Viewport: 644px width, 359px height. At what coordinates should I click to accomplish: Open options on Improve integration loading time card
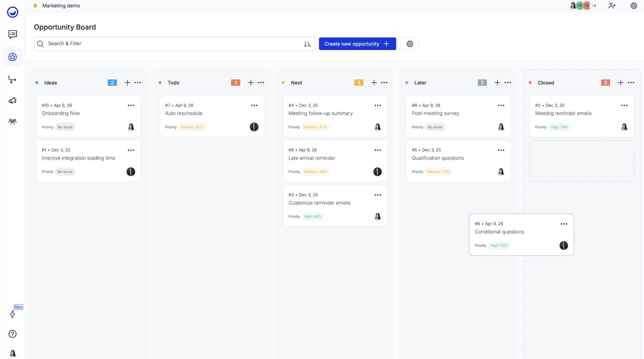tap(131, 150)
